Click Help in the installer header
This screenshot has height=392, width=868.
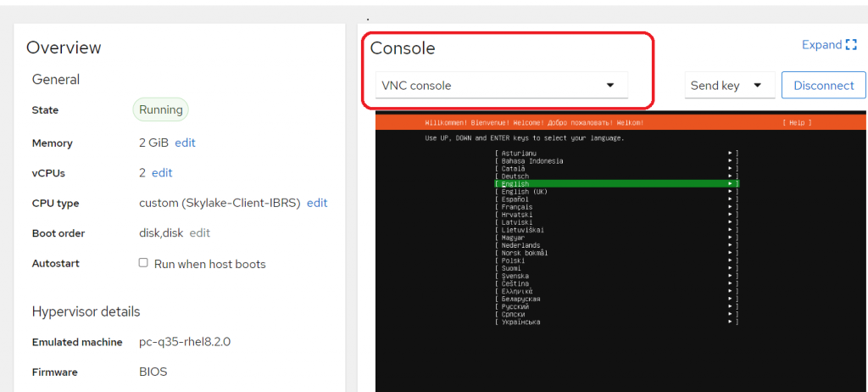pyautogui.click(x=797, y=123)
